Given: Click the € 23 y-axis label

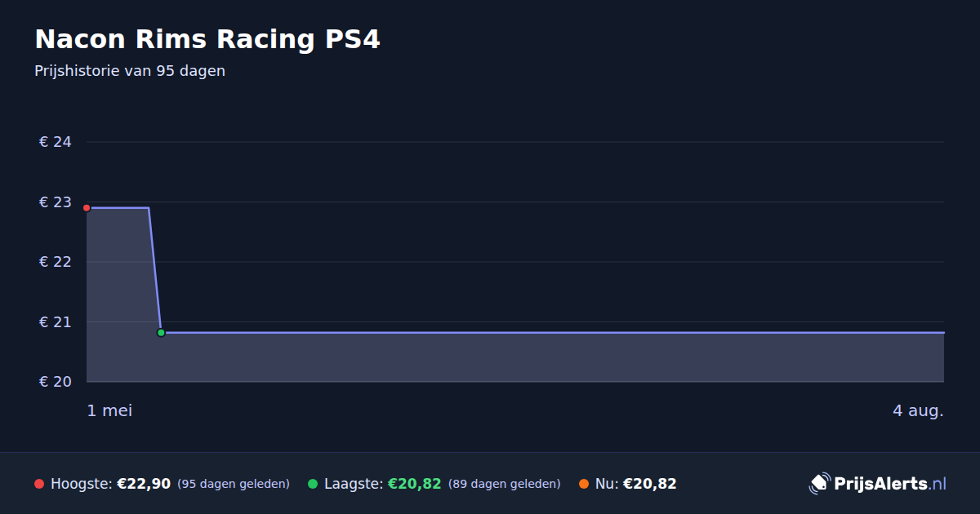Looking at the screenshot, I should pos(56,202).
